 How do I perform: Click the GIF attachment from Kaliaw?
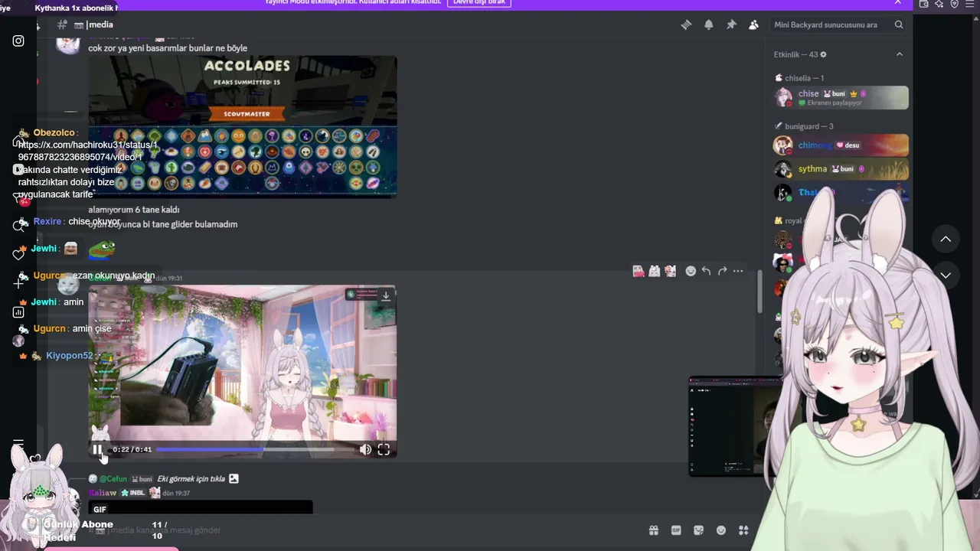201,507
